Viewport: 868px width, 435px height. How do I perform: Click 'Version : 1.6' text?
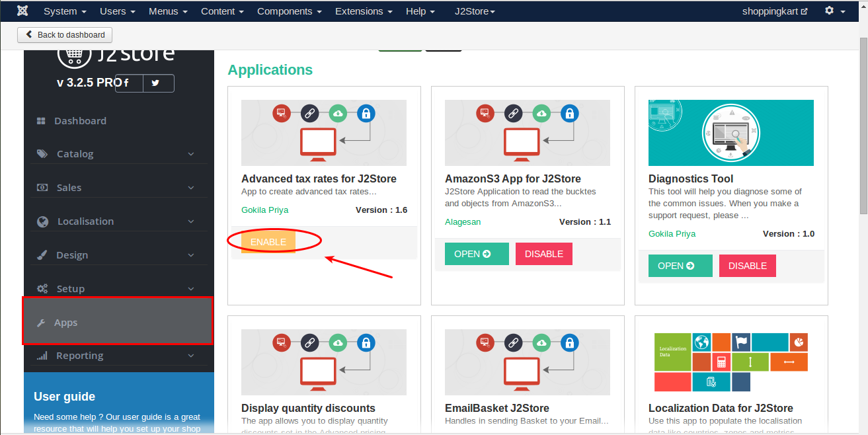coord(381,210)
